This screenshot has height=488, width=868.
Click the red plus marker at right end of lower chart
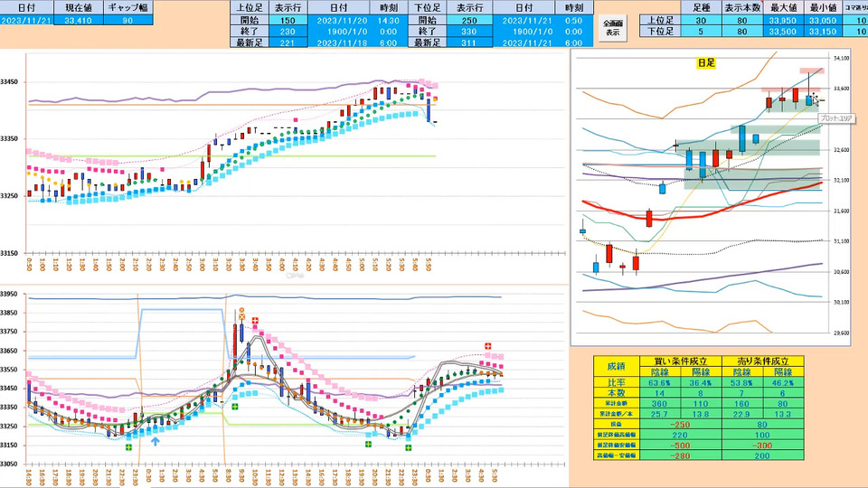(488, 346)
